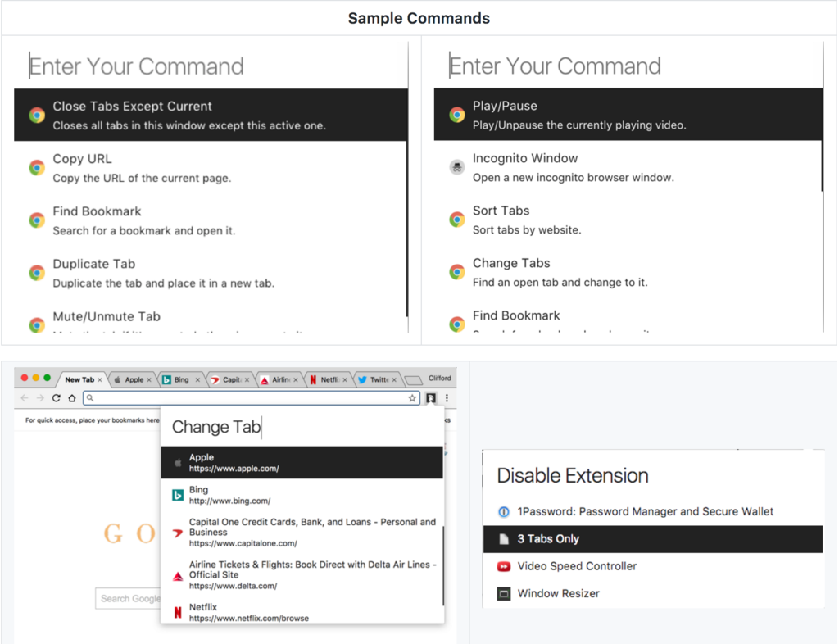Close the Twitter browser tab
The height and width of the screenshot is (644, 839).
[x=394, y=380]
